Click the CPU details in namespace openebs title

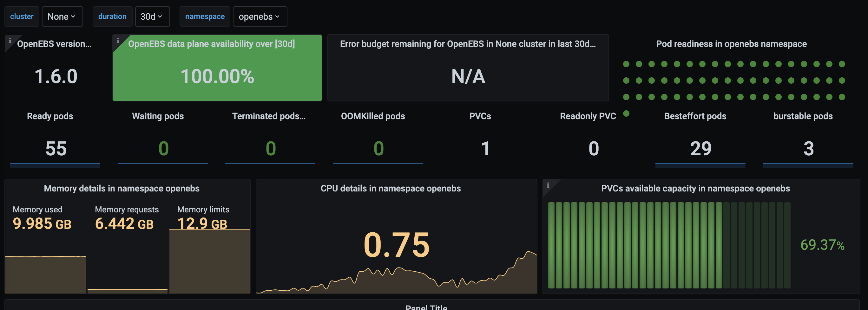pos(391,189)
